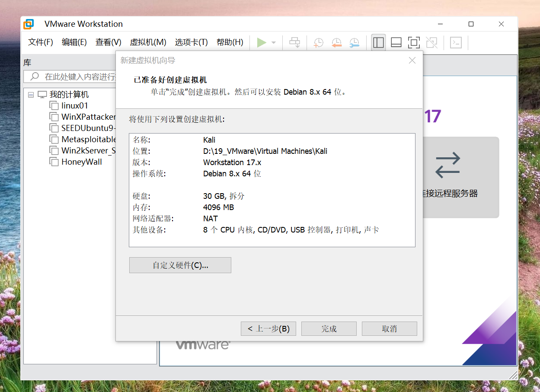Image resolution: width=540 pixels, height=392 pixels.
Task: Open Snapshot Manager with wrench clock icon
Action: pyautogui.click(x=355, y=42)
